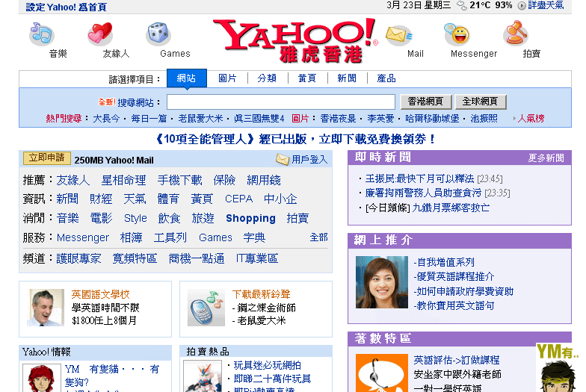586x392 pixels.
Task: Open the Messenger smiley icon
Action: click(x=457, y=34)
